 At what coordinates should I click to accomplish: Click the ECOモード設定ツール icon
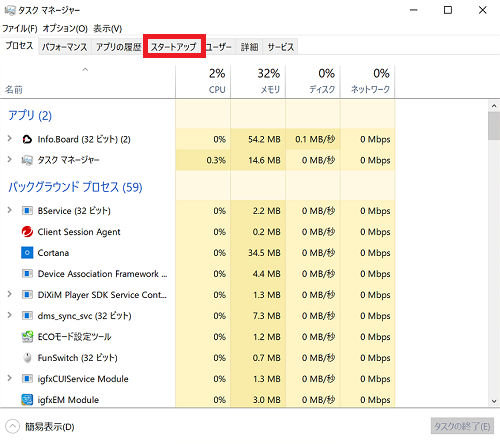(x=27, y=337)
